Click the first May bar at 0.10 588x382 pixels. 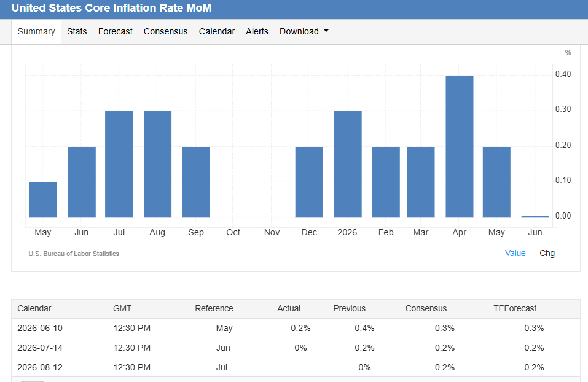(43, 200)
